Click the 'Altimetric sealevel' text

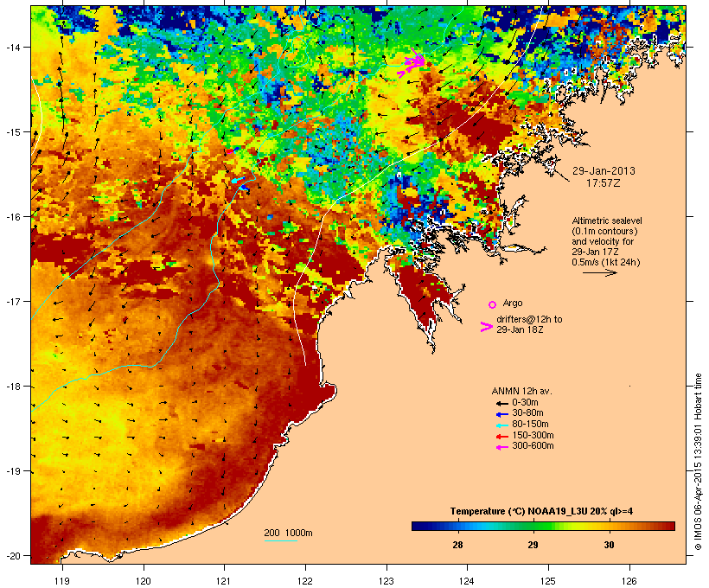607,220
